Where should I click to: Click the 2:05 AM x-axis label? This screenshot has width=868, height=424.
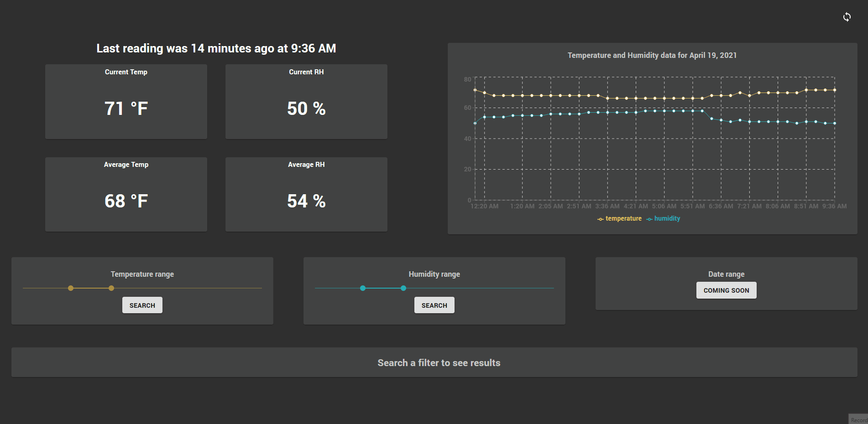coord(551,206)
